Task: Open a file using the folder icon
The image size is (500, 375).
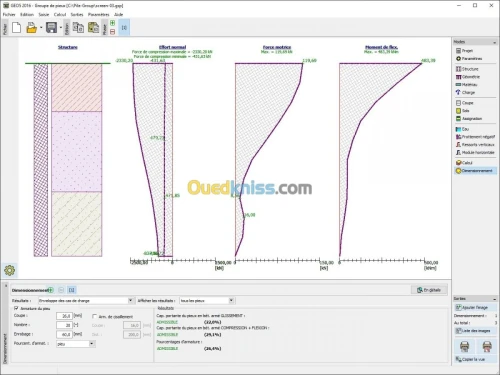Action: click(31, 28)
